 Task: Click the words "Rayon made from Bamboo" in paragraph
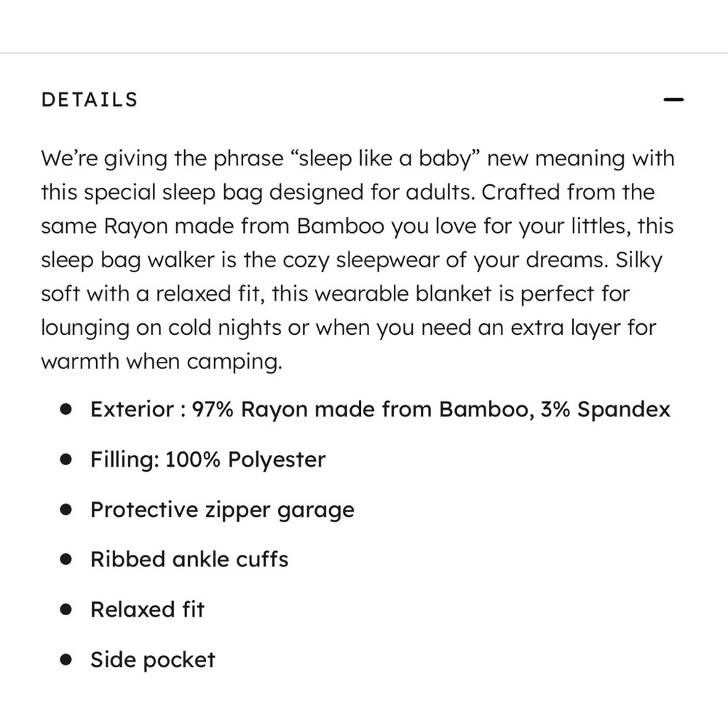click(244, 226)
